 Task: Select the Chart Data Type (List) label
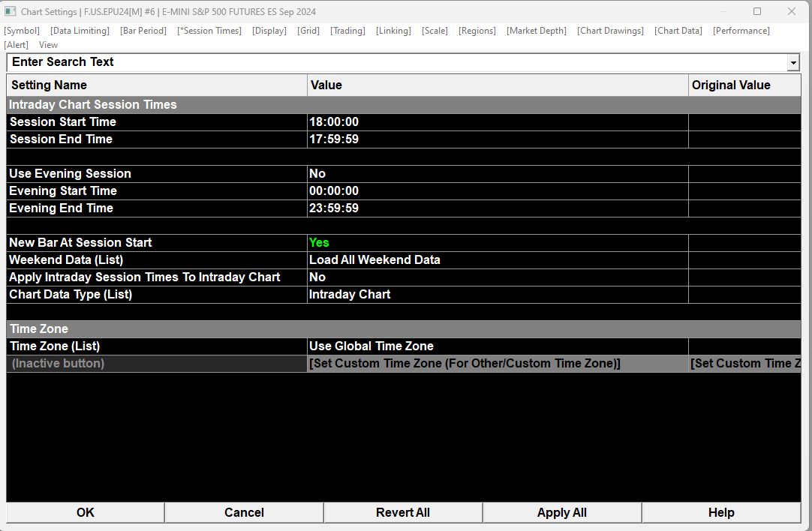157,295
